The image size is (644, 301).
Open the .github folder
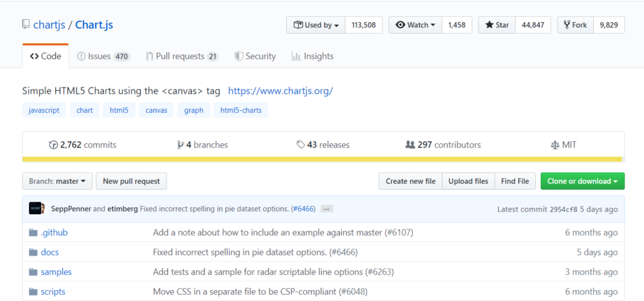[x=54, y=233]
